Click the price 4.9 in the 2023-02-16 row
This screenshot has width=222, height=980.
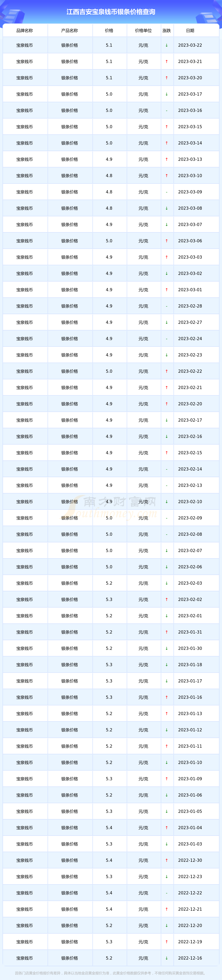[109, 437]
